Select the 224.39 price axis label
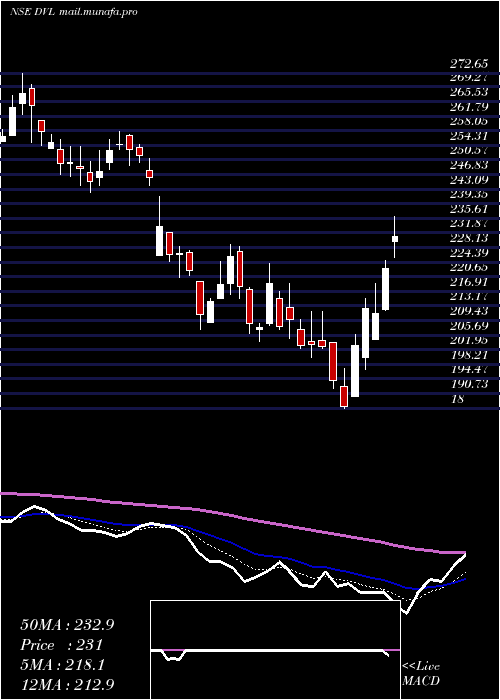 [x=469, y=253]
